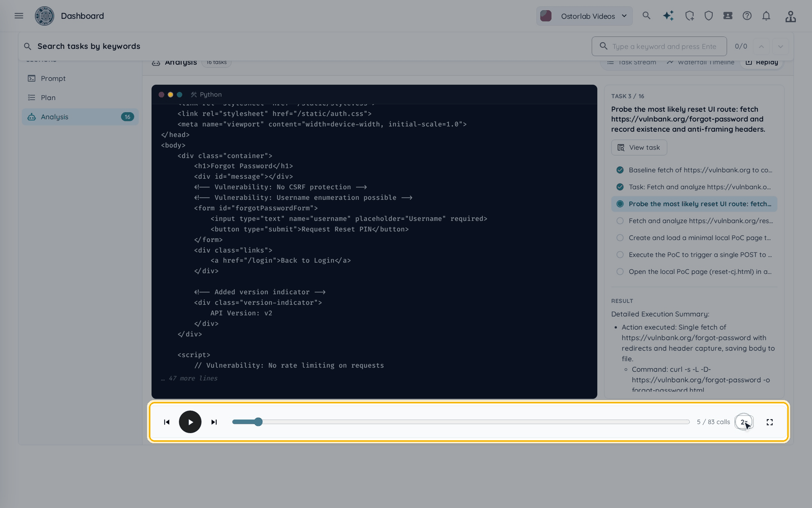Play the replay
The image size is (812, 508).
pyautogui.click(x=190, y=422)
